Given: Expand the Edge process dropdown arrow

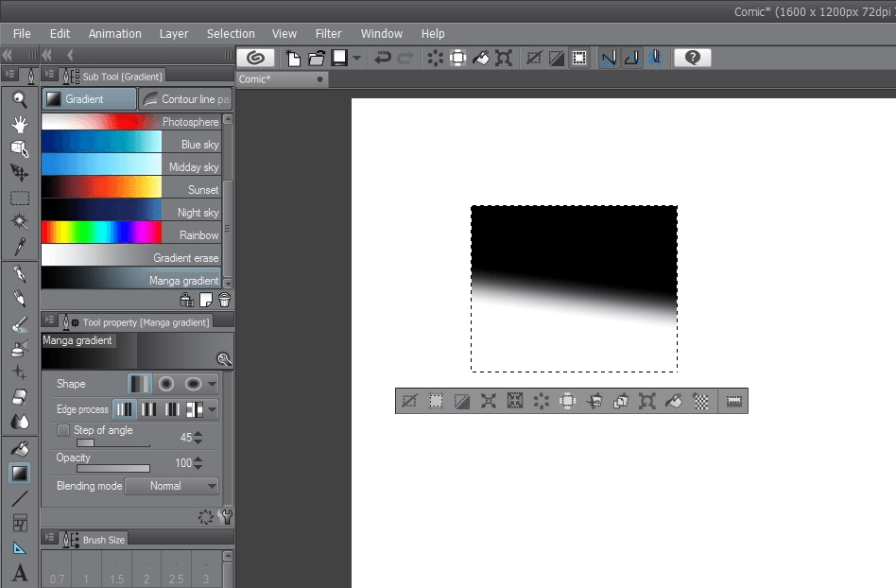Looking at the screenshot, I should [x=212, y=409].
